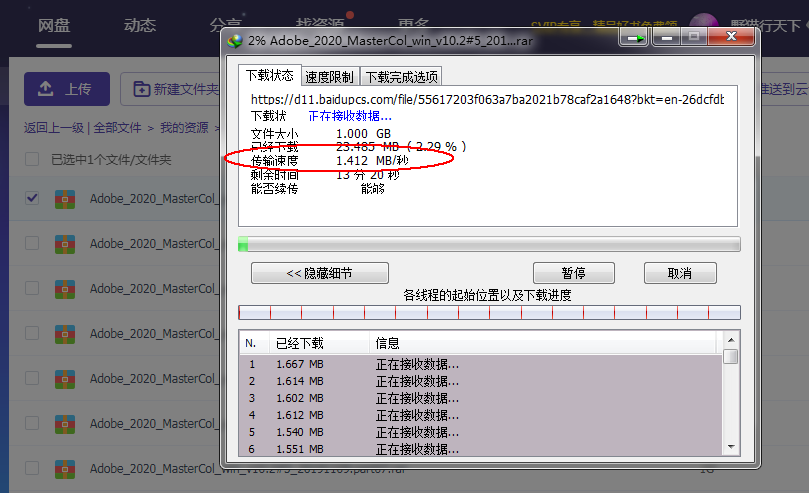Image resolution: width=809 pixels, height=493 pixels.
Task: Select thread row 5 with 1.540 MB
Action: click(x=480, y=432)
